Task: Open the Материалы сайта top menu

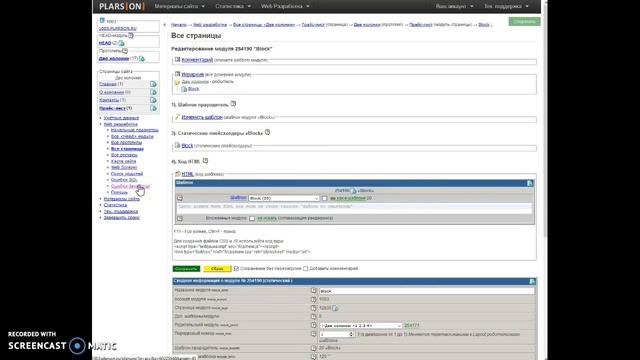Action: pyautogui.click(x=179, y=6)
